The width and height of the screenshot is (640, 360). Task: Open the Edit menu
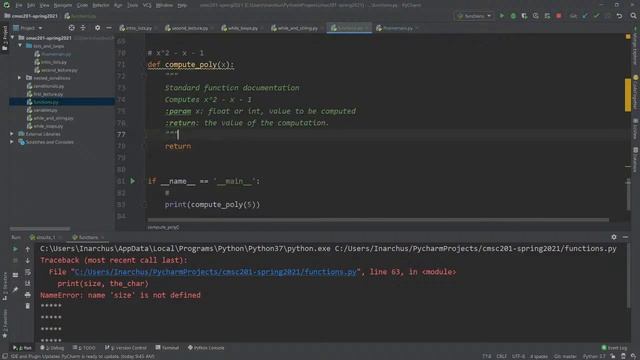(31, 5)
